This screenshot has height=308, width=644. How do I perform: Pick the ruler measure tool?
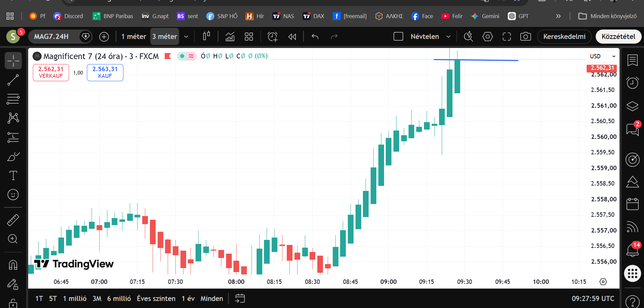[x=13, y=220]
